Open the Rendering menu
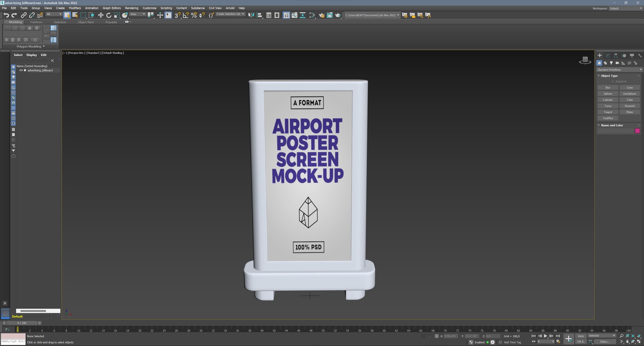The height and width of the screenshot is (346, 644). click(x=131, y=8)
